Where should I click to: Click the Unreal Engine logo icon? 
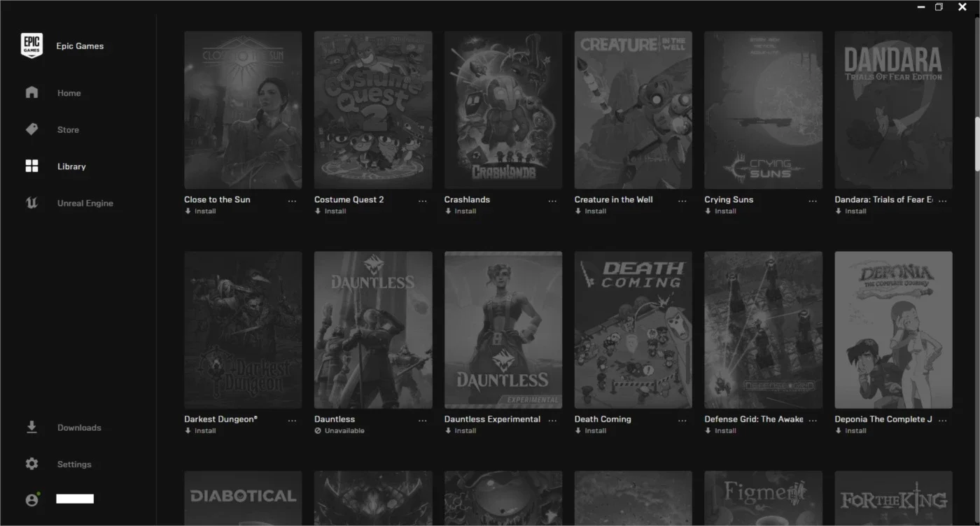click(31, 203)
